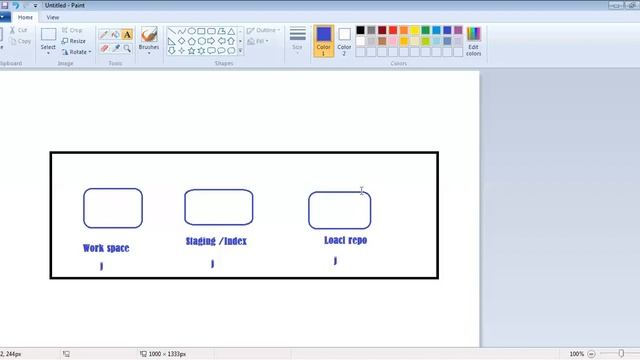Choose the Right triangle shape
640x360 pixels.
point(172,41)
